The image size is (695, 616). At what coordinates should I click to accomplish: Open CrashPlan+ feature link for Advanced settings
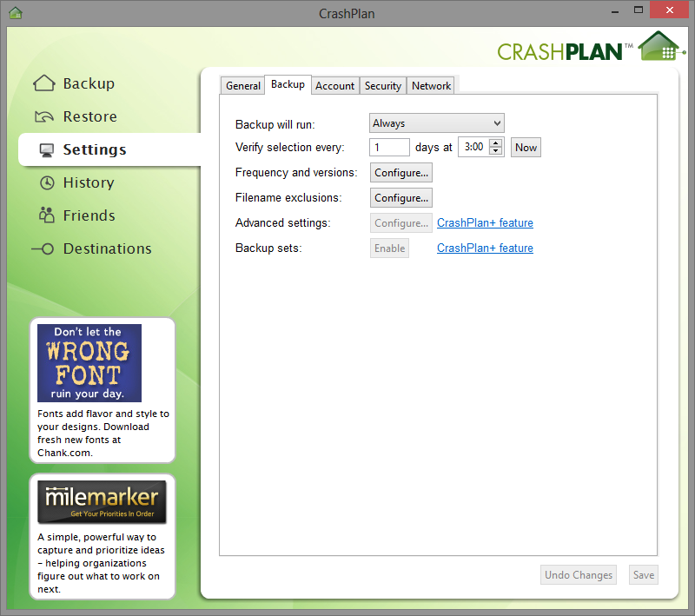click(x=485, y=223)
